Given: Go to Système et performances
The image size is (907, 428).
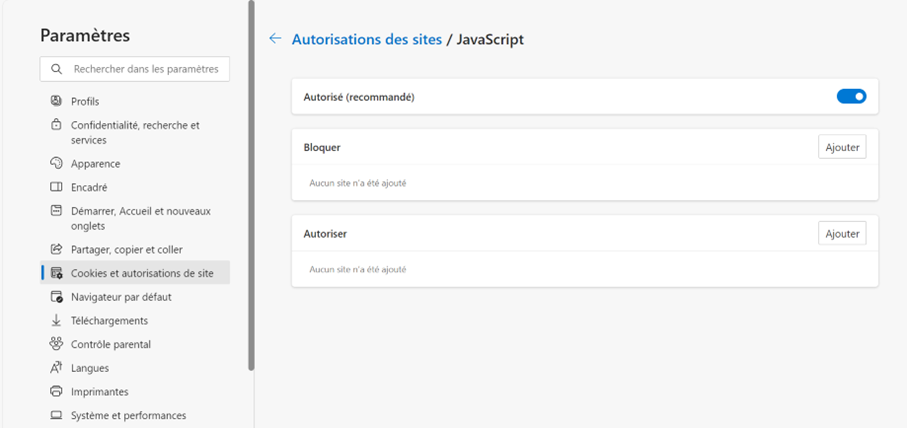Looking at the screenshot, I should point(128,416).
